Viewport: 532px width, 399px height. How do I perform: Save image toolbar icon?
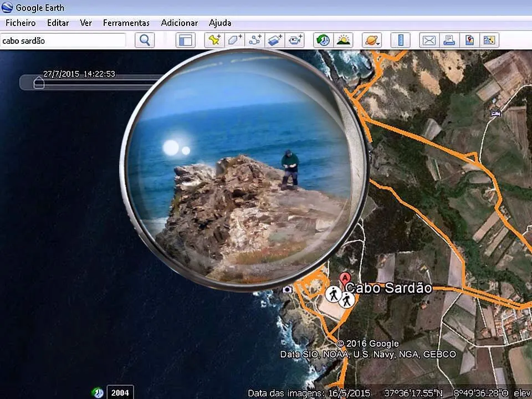point(469,40)
